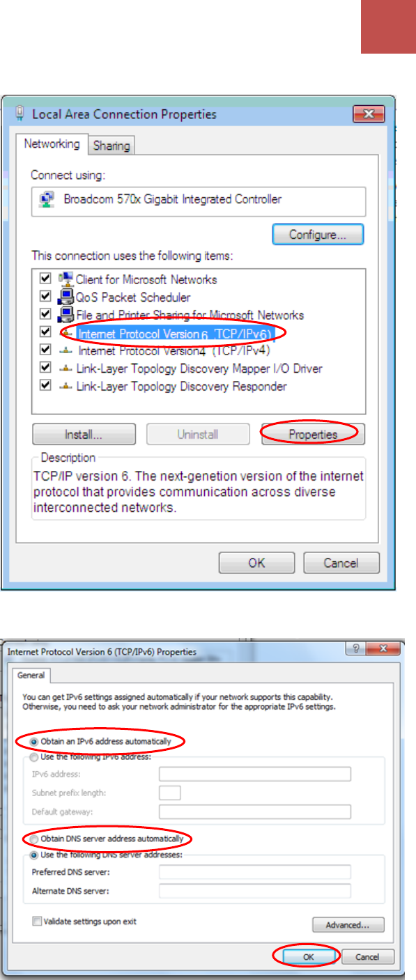Click File and Printer Sharing icon
Viewport: 416px width, 980px height.
(x=66, y=315)
